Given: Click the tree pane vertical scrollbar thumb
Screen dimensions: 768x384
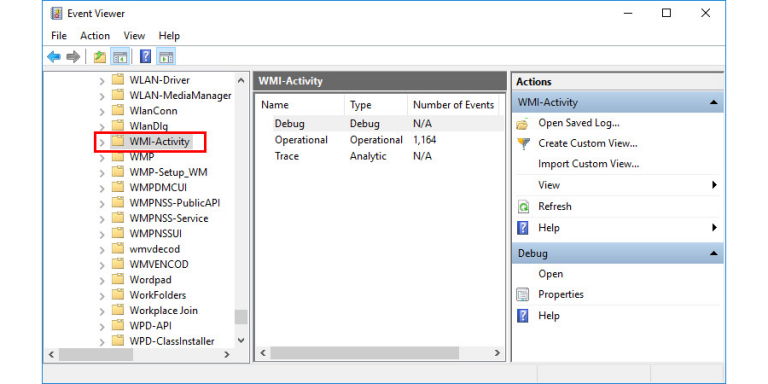Looking at the screenshot, I should [x=240, y=317].
